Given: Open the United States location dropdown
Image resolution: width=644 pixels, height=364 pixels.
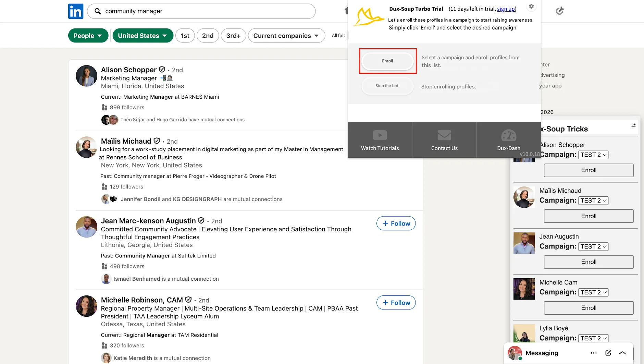Looking at the screenshot, I should point(143,36).
